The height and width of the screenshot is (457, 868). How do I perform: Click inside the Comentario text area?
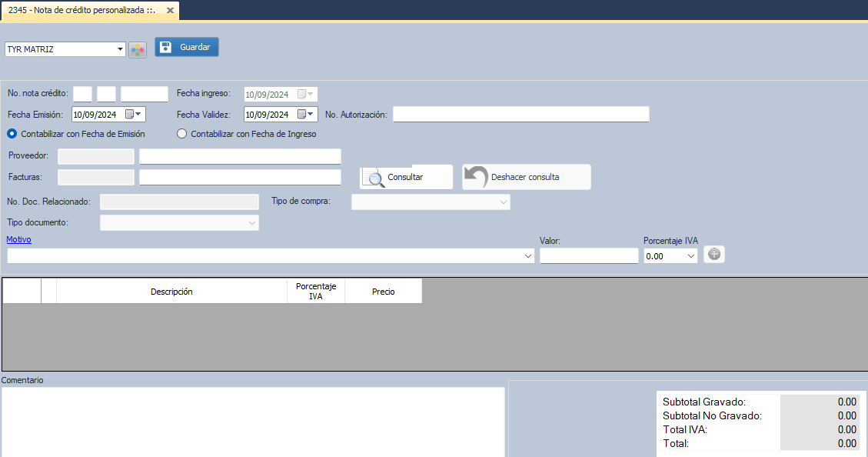click(x=253, y=422)
